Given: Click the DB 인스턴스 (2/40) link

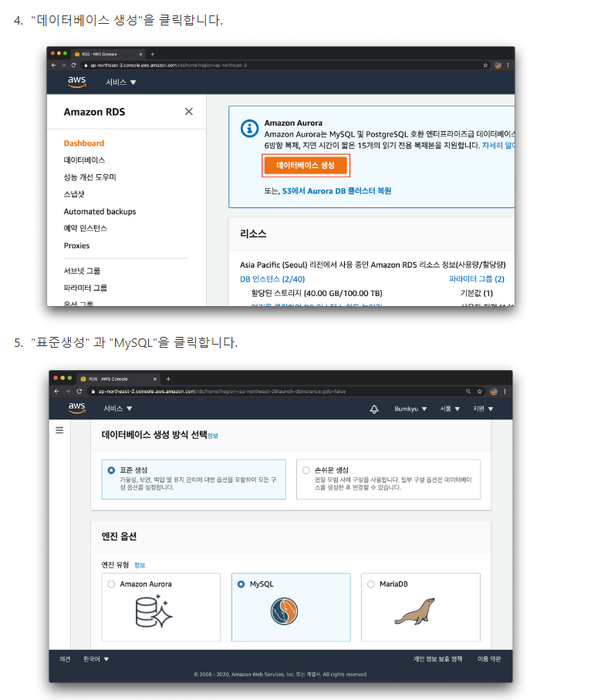Looking at the screenshot, I should [272, 279].
